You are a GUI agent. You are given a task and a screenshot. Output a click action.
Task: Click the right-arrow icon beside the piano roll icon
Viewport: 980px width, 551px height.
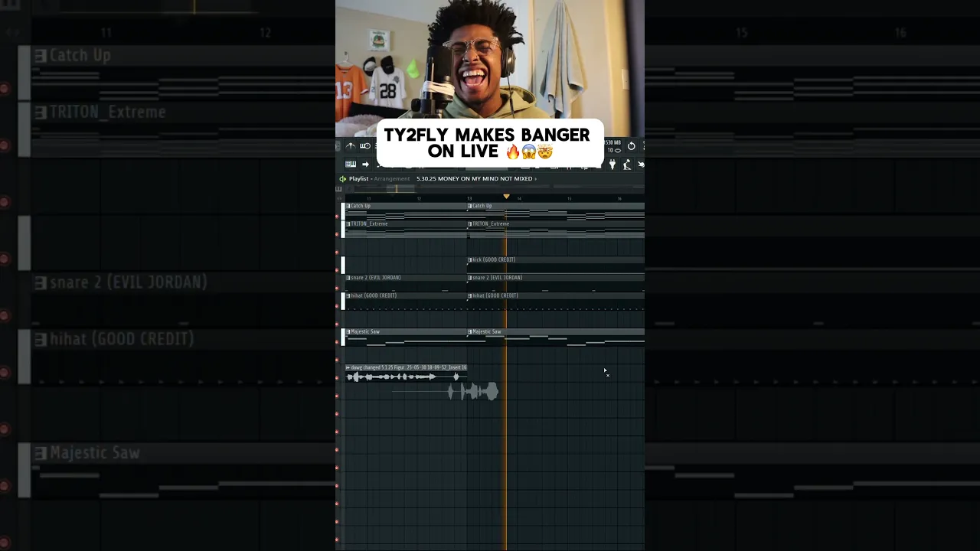tap(365, 164)
